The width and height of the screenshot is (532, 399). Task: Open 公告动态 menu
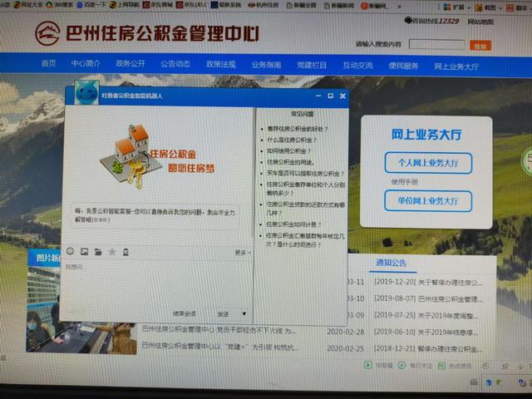pyautogui.click(x=175, y=64)
